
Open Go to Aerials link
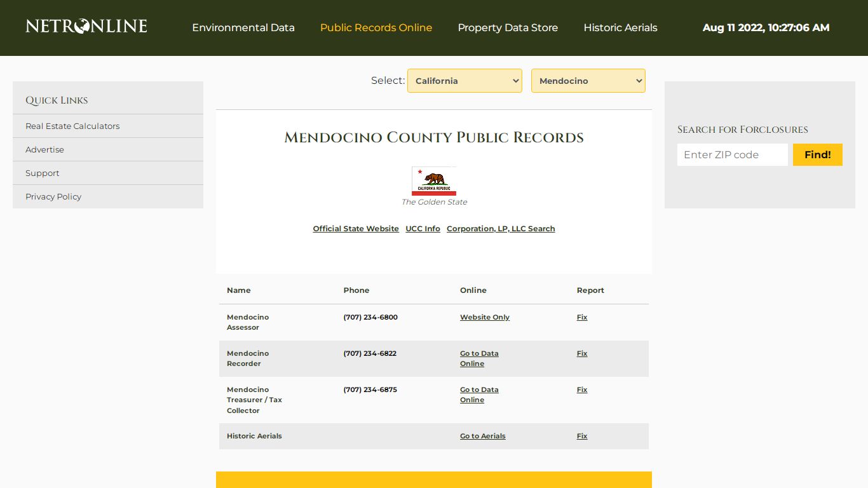[483, 436]
